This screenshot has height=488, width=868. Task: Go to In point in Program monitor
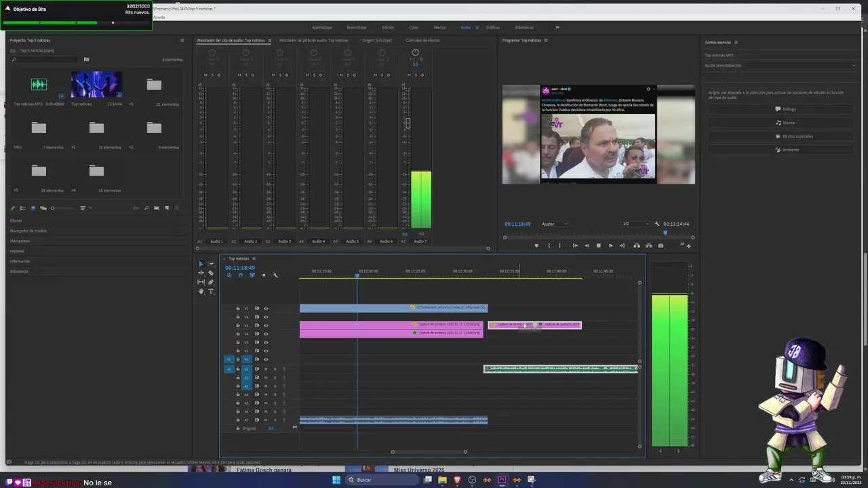pos(575,245)
